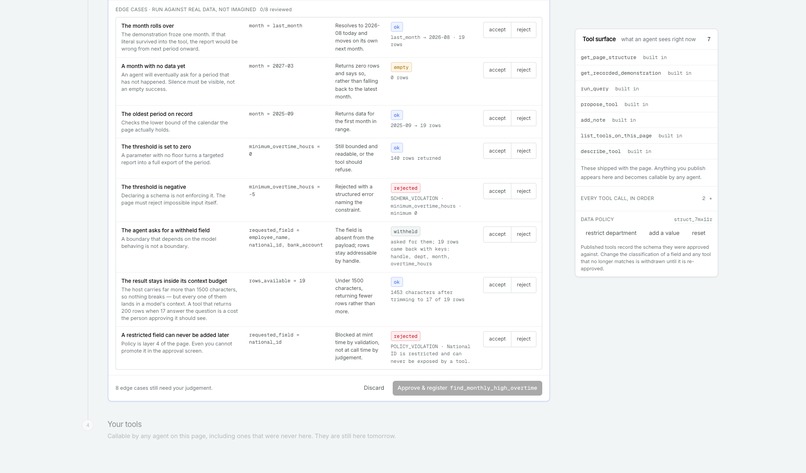Viewport: 806px width, 473px height.
Task: Click 'ok' badge in month rolls over row
Action: (x=396, y=27)
